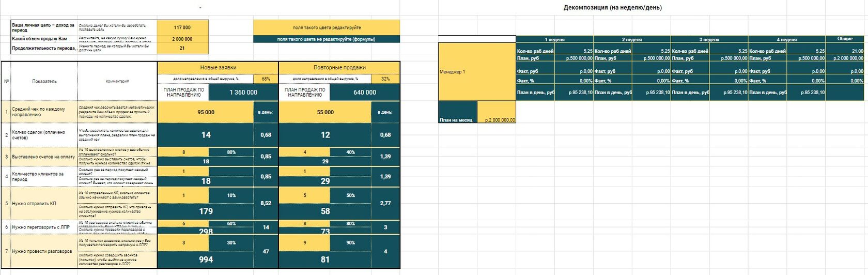The image size is (868, 275).
Task: Click the '4 неделя' column header
Action: (786, 39)
